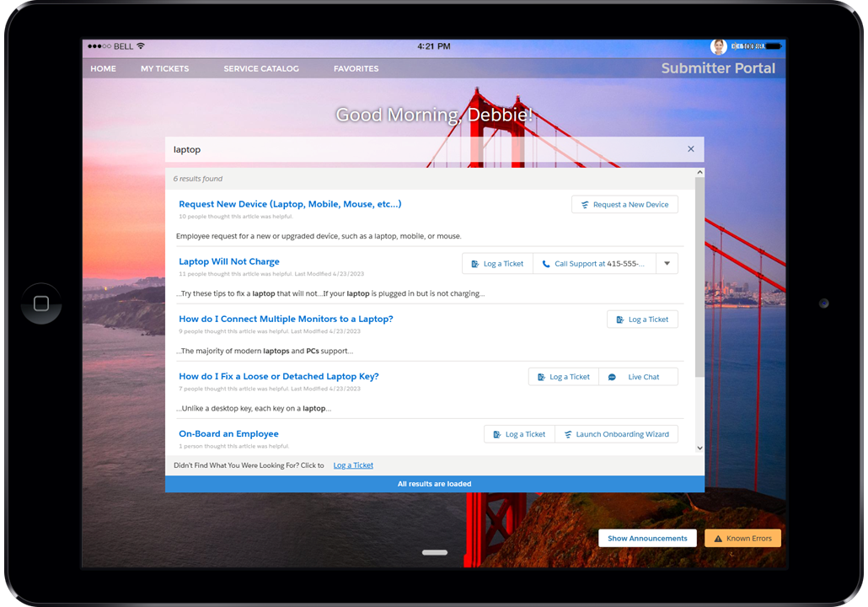Click inside the laptop search field

click(421, 149)
